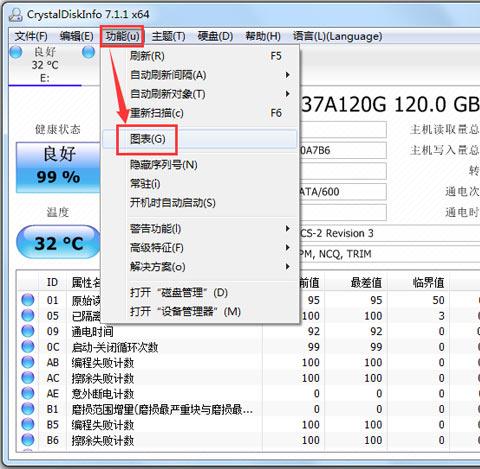Open the 主题(T) menu
Screen dimensions: 480x469
pyautogui.click(x=168, y=36)
